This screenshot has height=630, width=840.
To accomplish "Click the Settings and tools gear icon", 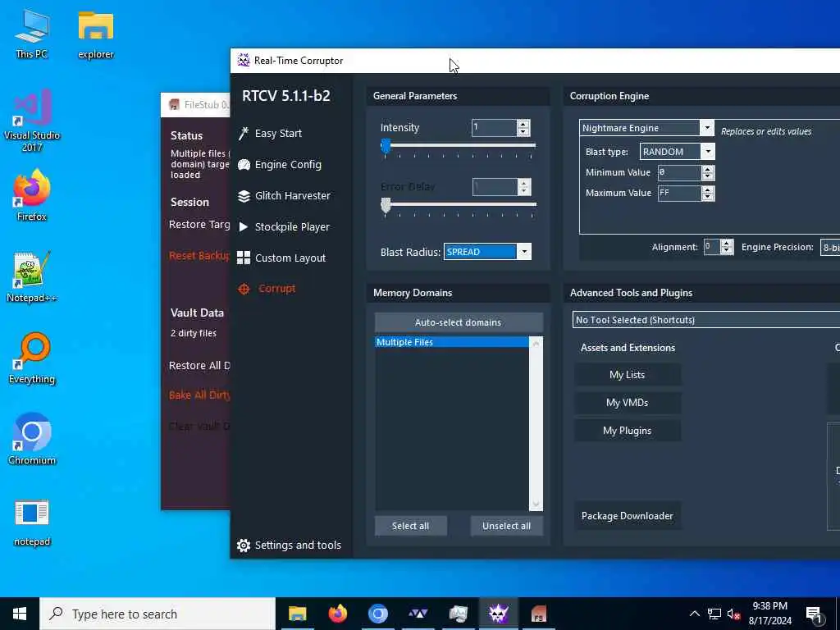I will (244, 546).
